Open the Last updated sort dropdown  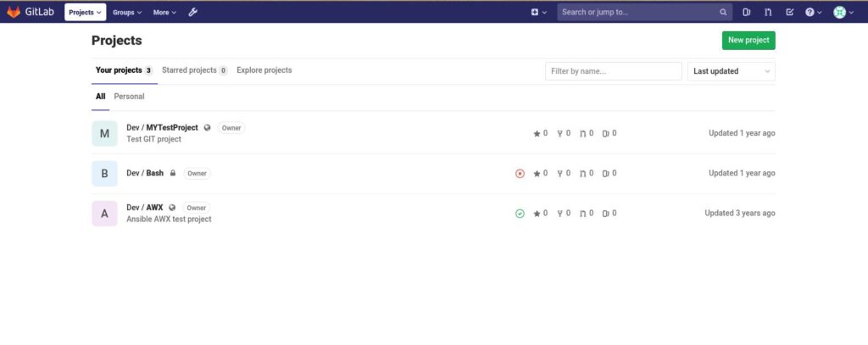click(x=731, y=71)
